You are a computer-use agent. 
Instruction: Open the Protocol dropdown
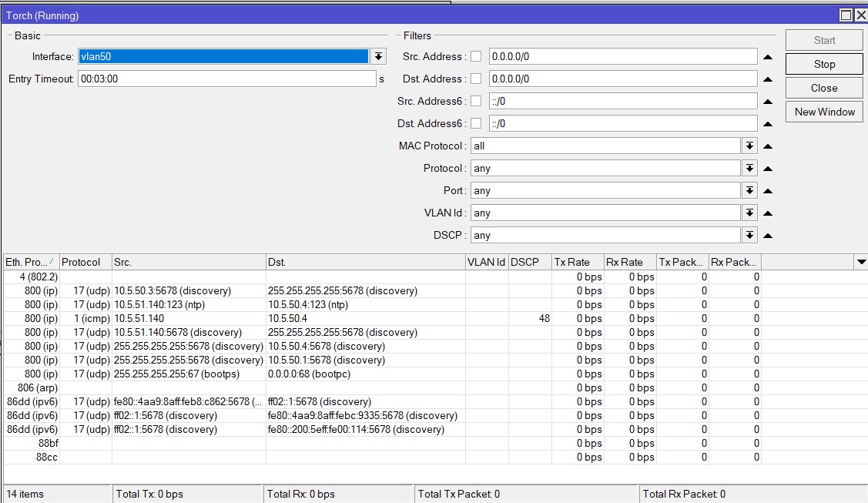click(x=749, y=168)
